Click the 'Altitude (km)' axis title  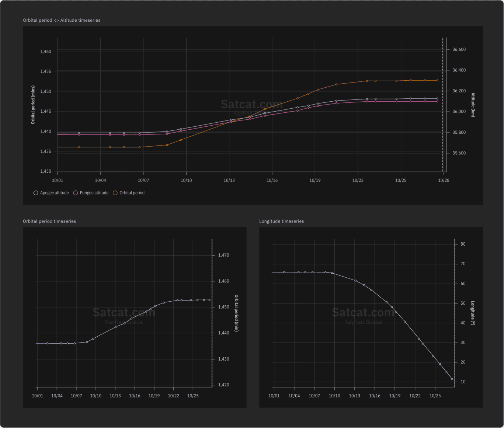pyautogui.click(x=473, y=105)
